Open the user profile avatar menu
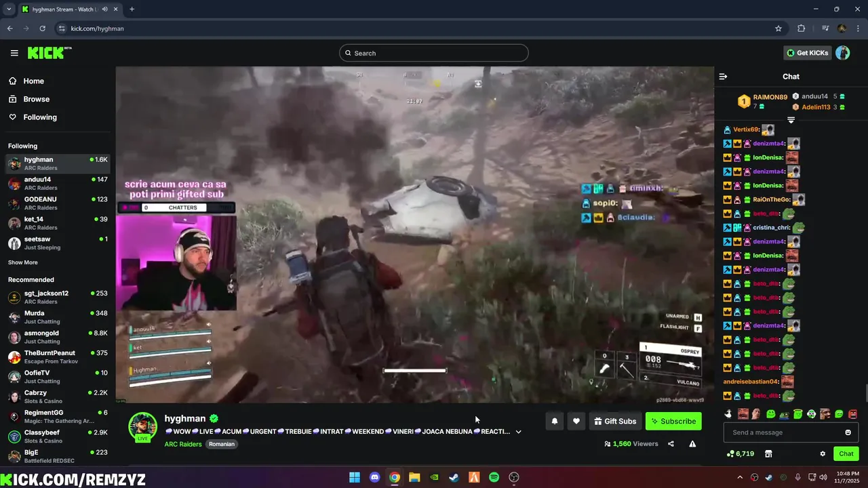 pyautogui.click(x=842, y=53)
